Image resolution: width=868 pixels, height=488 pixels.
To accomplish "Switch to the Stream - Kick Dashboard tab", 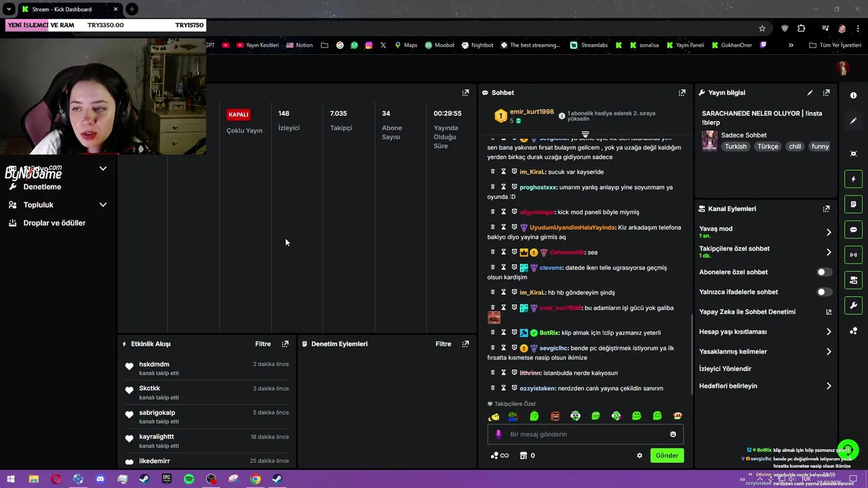I will (x=62, y=9).
